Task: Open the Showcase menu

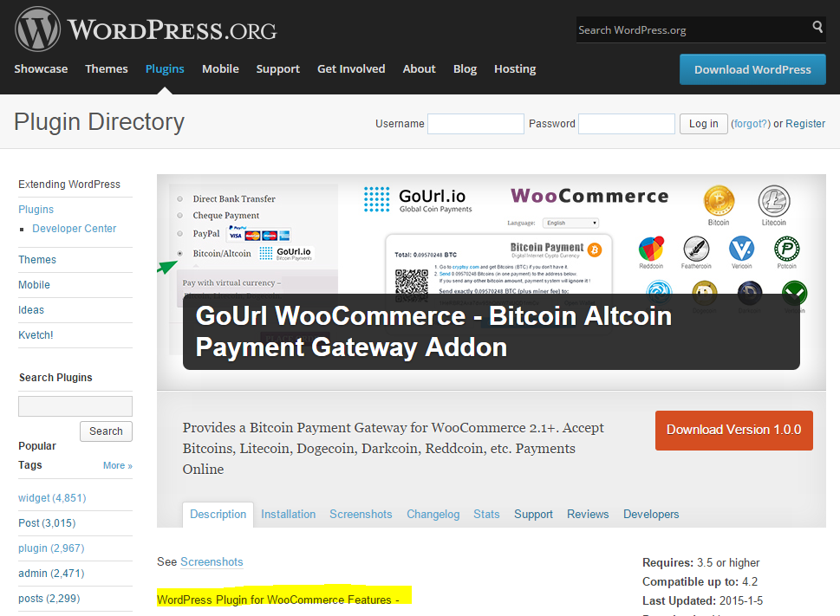Action: coord(41,69)
